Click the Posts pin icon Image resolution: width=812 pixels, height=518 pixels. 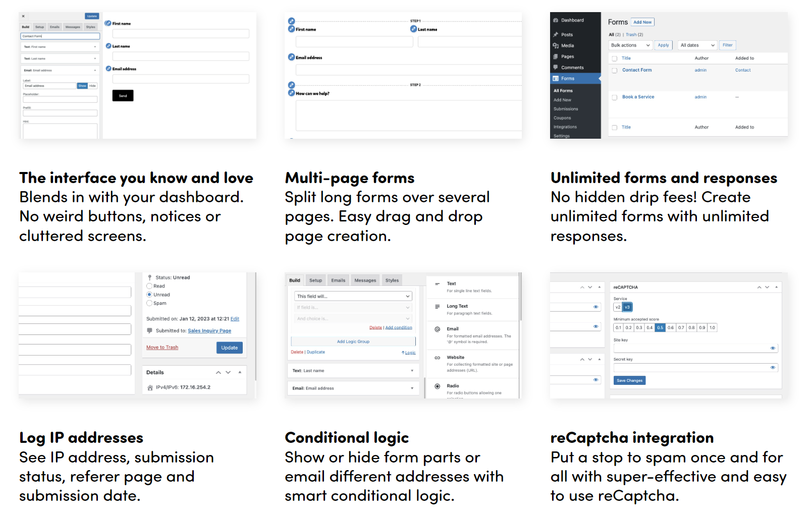pos(556,35)
